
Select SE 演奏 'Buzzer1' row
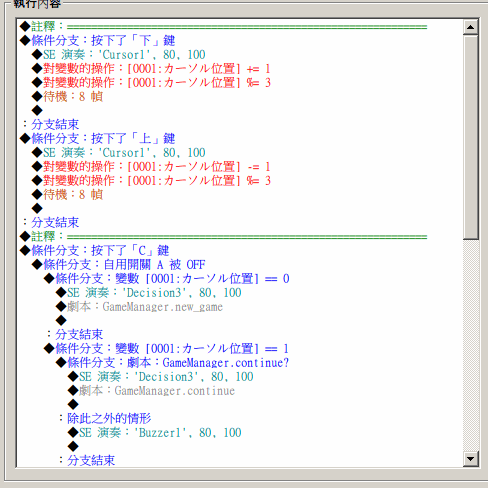[155, 432]
